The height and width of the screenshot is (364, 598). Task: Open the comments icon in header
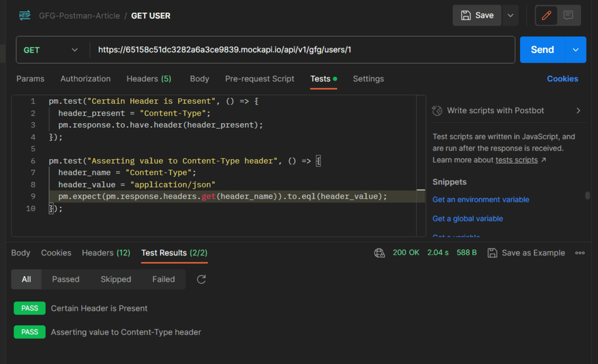[568, 16]
